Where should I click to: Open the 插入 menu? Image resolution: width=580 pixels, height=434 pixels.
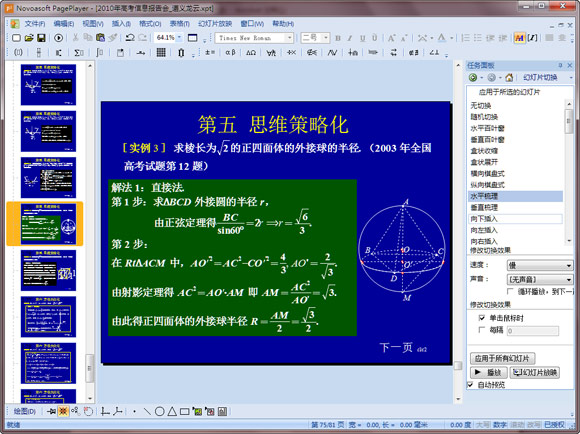(x=121, y=24)
